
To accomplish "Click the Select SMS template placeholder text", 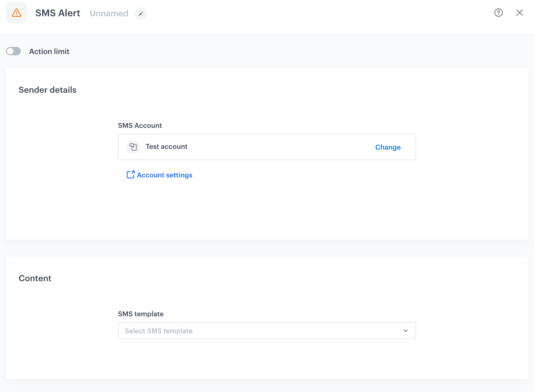I will click(x=159, y=331).
